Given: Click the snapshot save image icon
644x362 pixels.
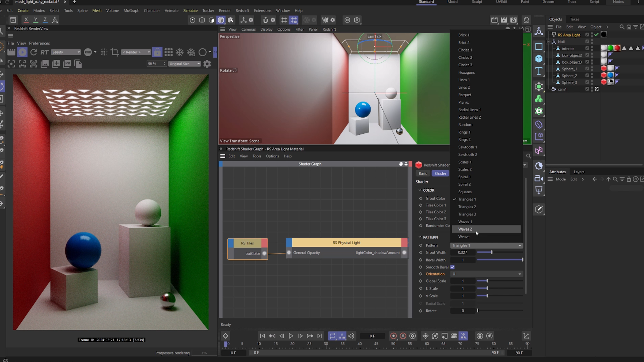Looking at the screenshot, I should click(x=45, y=64).
